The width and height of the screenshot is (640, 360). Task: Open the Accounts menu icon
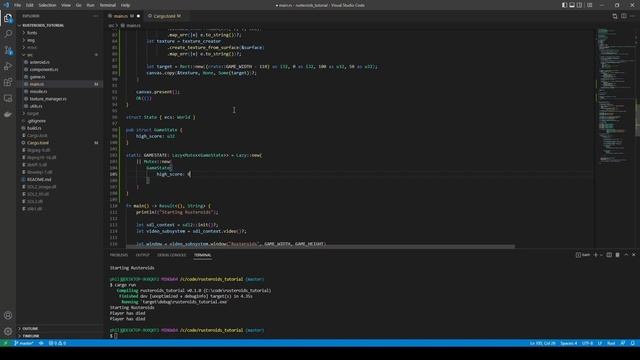pos(8,315)
